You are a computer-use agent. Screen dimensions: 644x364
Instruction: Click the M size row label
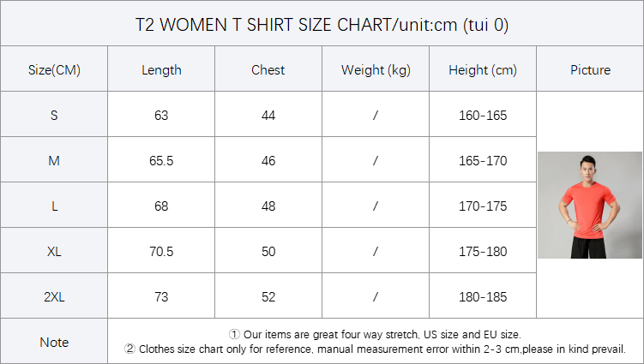54,161
